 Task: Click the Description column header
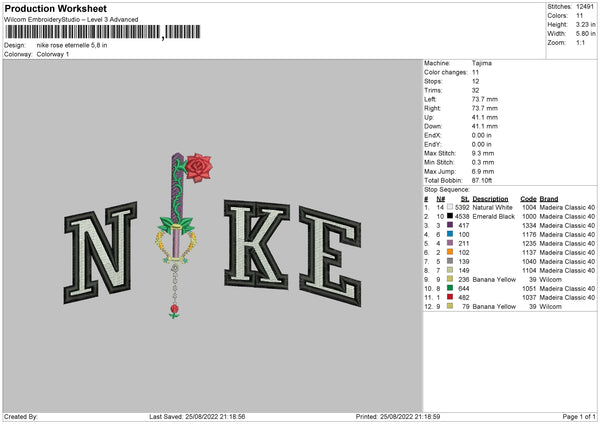pyautogui.click(x=490, y=199)
